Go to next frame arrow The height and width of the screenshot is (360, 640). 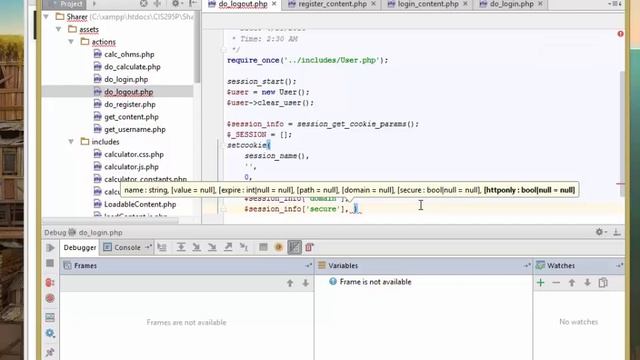tap(305, 283)
